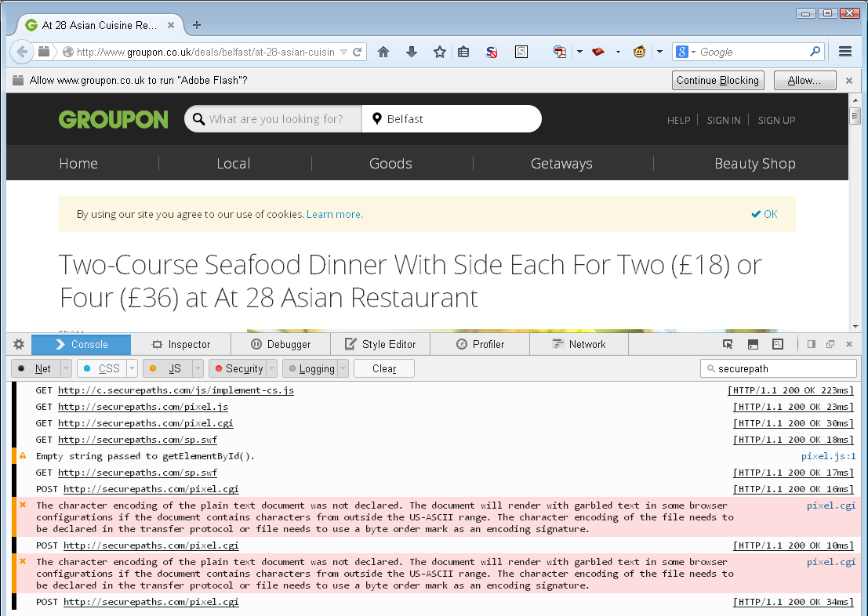
Task: Click the red tag extension icon
Action: (x=597, y=52)
